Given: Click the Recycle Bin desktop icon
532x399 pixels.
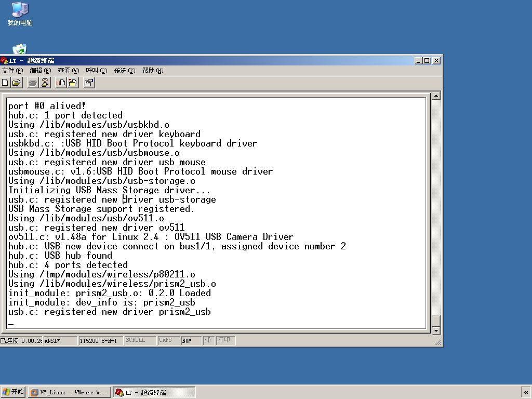Looking at the screenshot, I should click(x=20, y=49).
